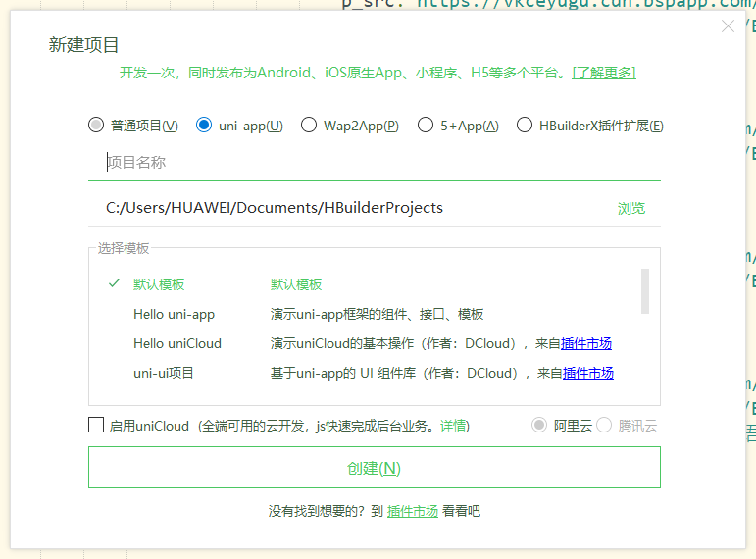Click the green checkmark beside 默认模板
The image size is (756, 559).
point(114,283)
